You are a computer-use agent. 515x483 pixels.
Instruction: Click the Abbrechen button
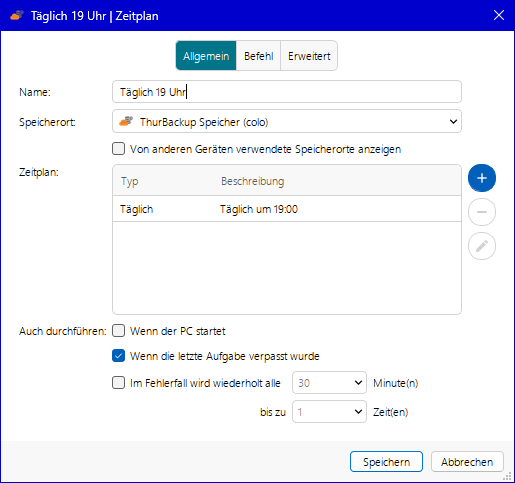[467, 462]
